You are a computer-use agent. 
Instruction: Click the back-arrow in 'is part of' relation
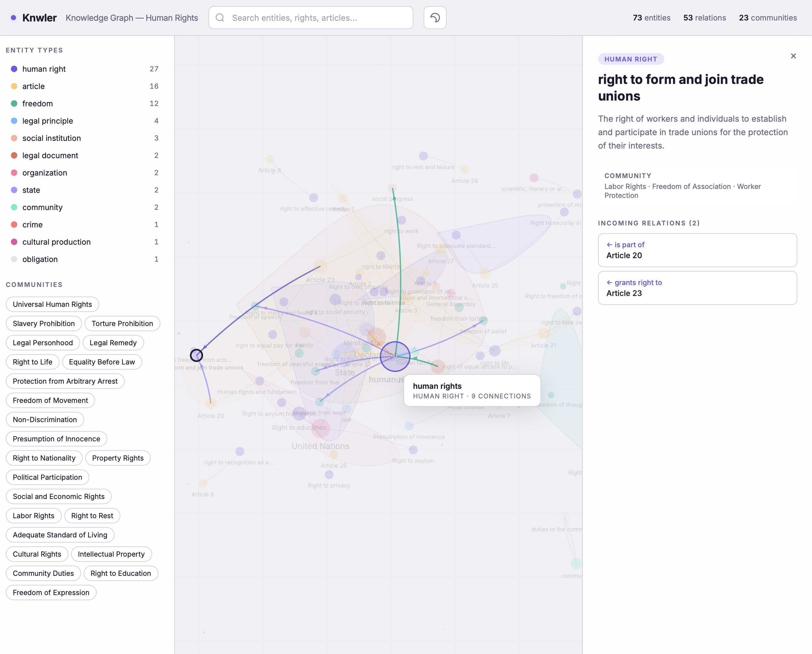tap(609, 245)
